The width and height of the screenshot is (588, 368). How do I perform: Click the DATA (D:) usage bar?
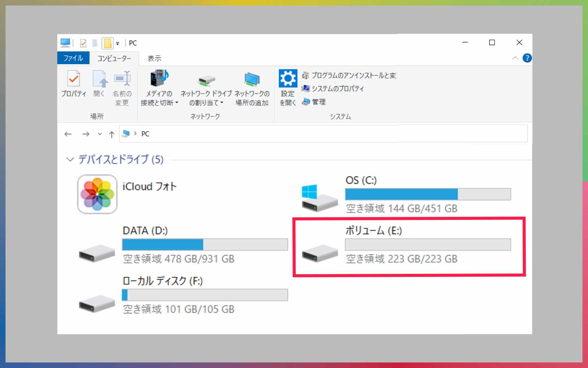205,245
